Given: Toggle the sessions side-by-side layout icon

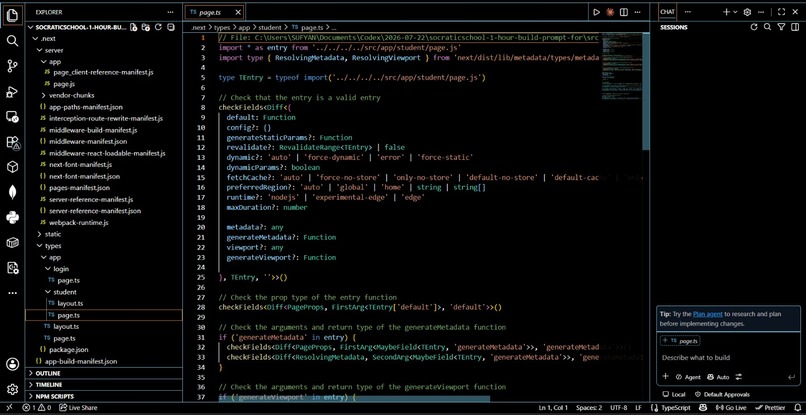Looking at the screenshot, I should click(795, 27).
